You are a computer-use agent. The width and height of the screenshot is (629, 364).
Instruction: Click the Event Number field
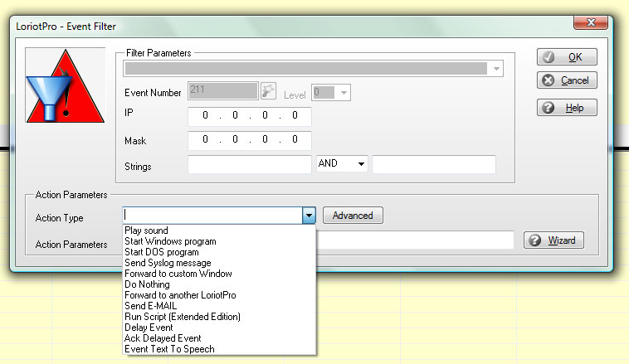tap(223, 90)
